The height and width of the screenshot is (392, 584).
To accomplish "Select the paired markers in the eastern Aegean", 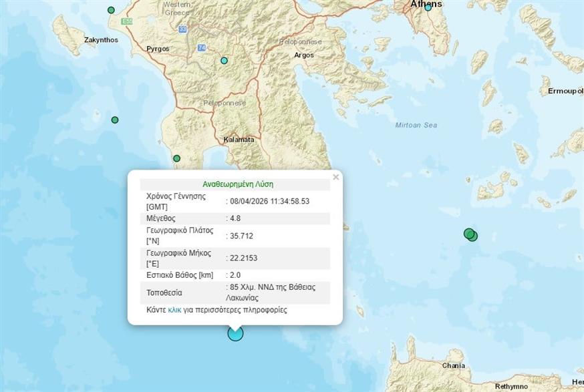I will click(470, 233).
